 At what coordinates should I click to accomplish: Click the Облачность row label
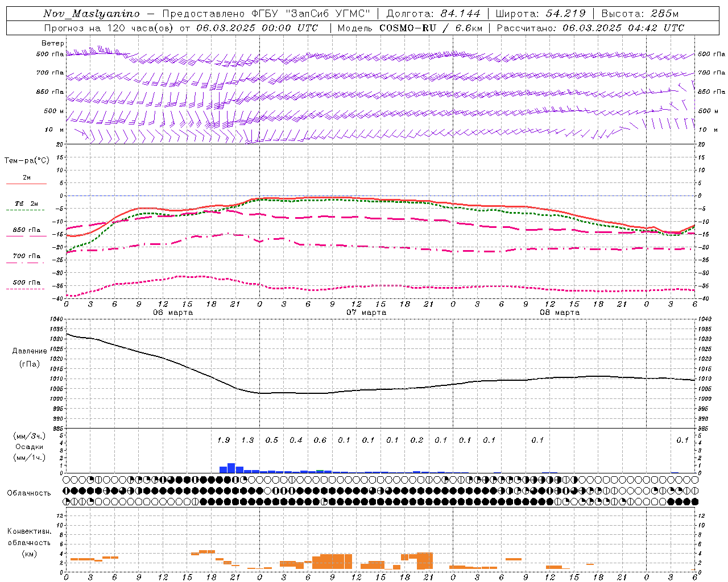29,493
